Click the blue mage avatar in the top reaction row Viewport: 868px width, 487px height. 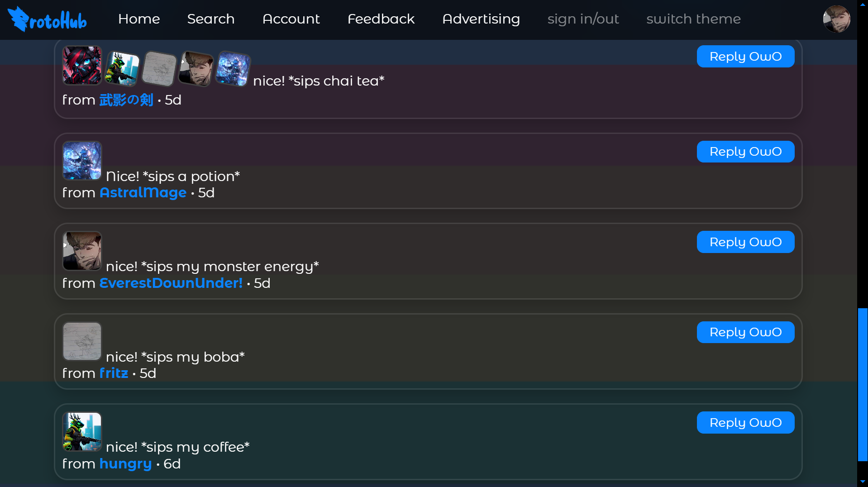click(x=233, y=68)
